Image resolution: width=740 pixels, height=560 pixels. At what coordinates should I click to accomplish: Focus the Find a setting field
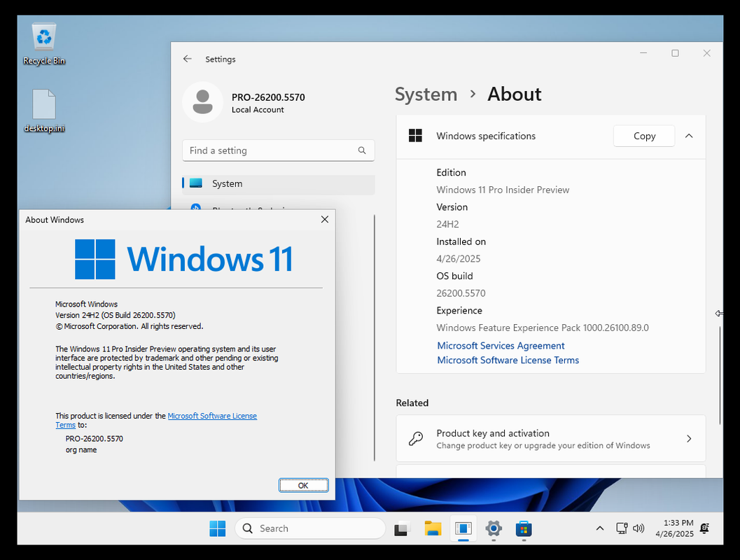pyautogui.click(x=279, y=150)
